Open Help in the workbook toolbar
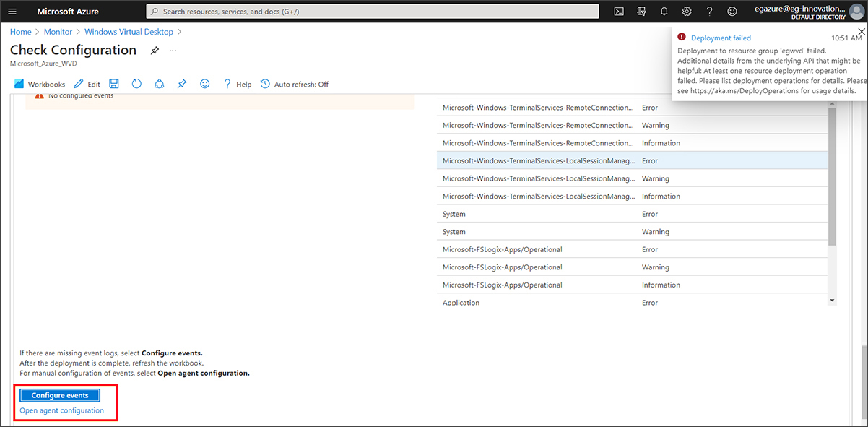 (x=237, y=84)
